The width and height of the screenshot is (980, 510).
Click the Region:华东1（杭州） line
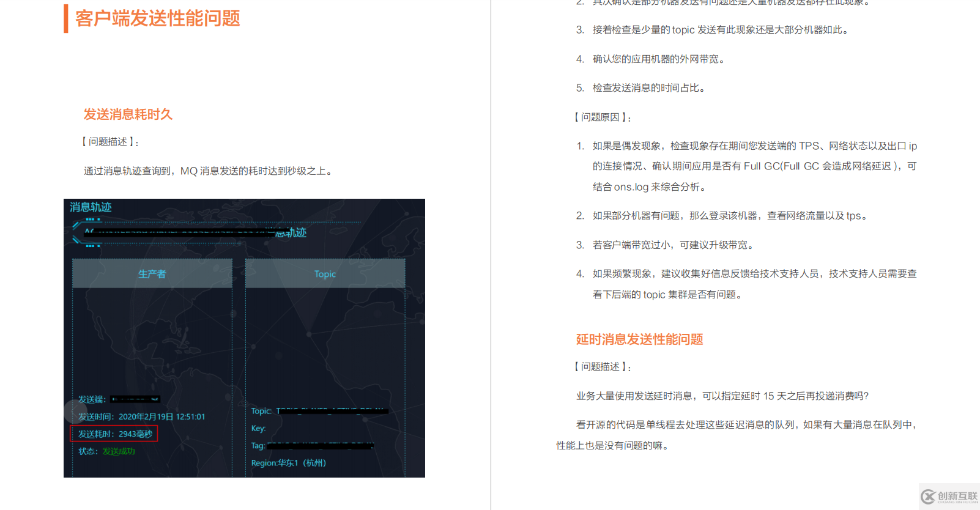(288, 463)
